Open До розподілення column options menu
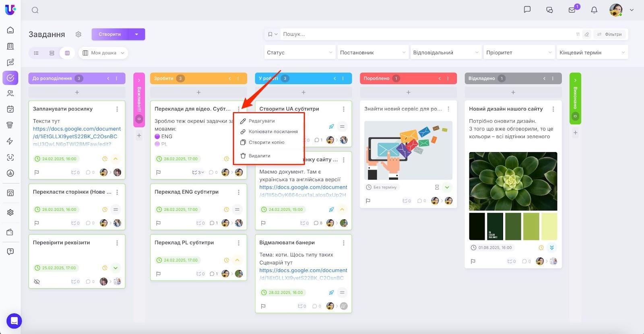Screen dimensions: 644x334 point(117,78)
